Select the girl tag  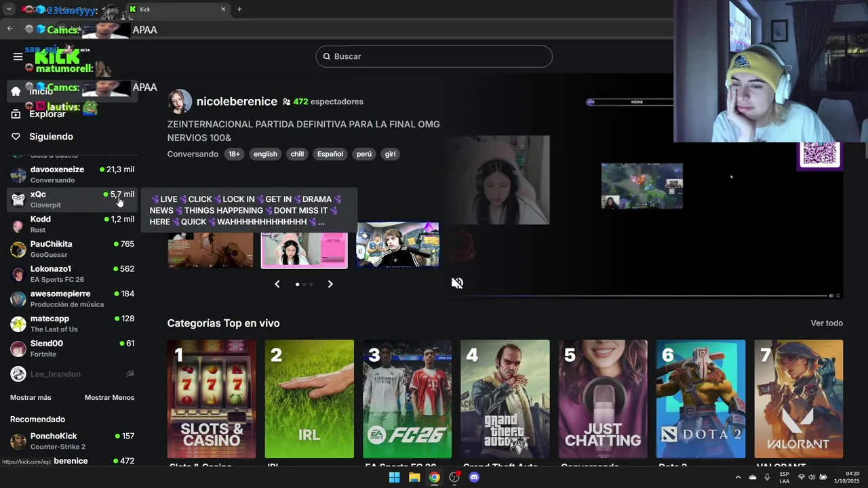click(x=390, y=154)
